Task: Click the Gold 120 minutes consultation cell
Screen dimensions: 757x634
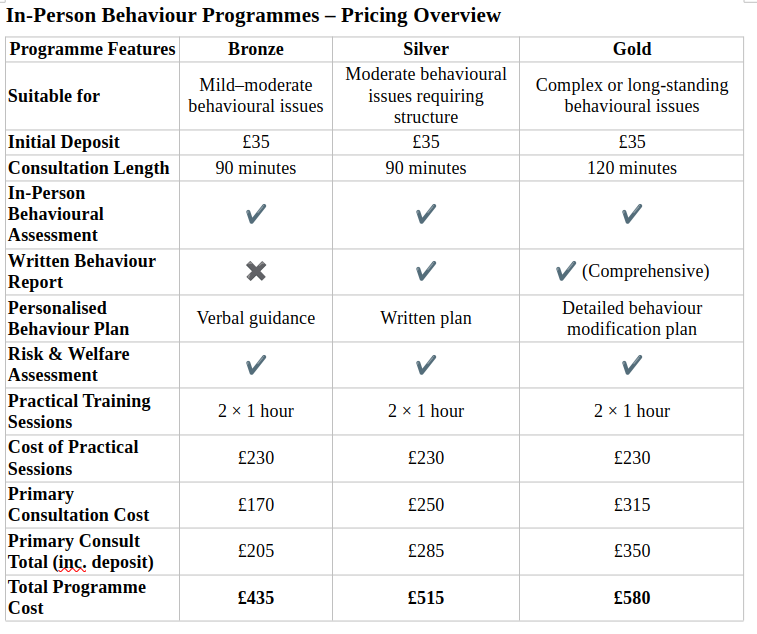Action: 631,168
